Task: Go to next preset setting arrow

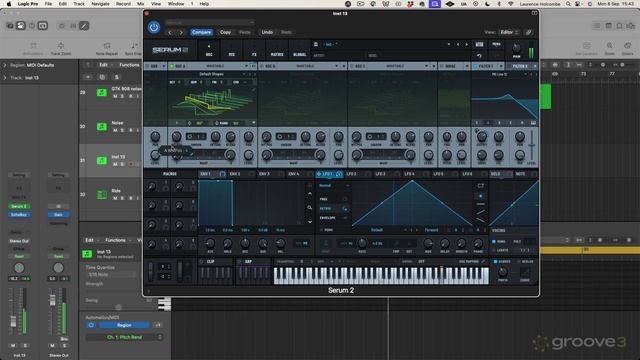Action: pos(181,32)
